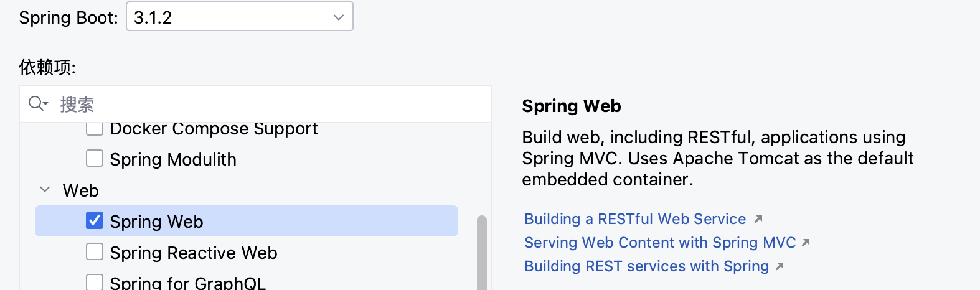The width and height of the screenshot is (980, 290).
Task: Tick the Spring for GraphQL checkbox
Action: coord(95,282)
